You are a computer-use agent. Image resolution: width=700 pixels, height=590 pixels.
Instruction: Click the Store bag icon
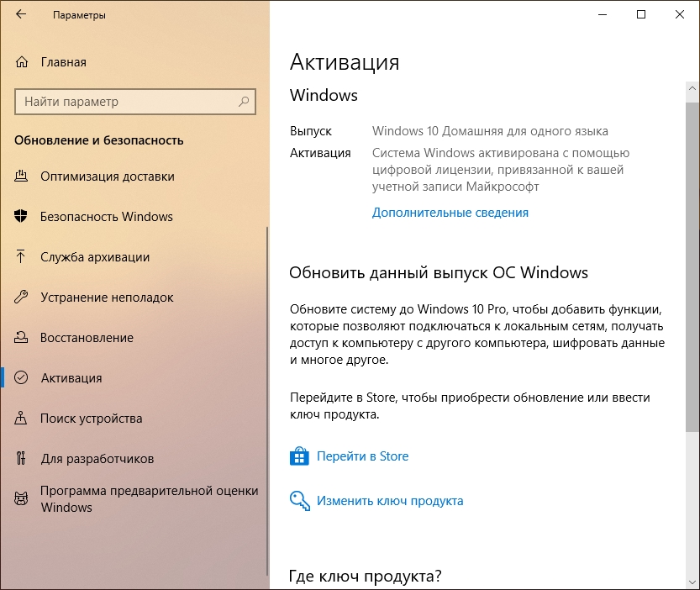click(299, 456)
